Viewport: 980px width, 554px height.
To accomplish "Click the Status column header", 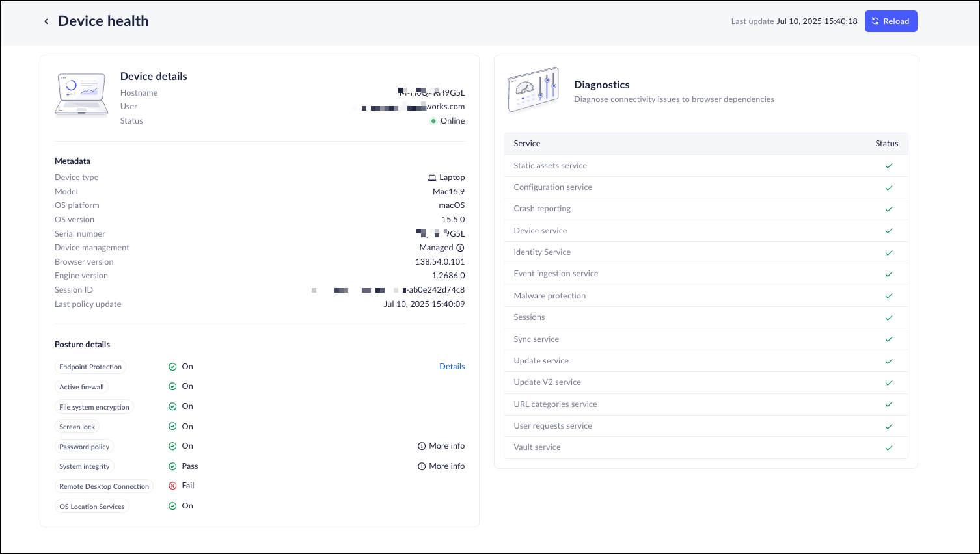I will pyautogui.click(x=886, y=144).
